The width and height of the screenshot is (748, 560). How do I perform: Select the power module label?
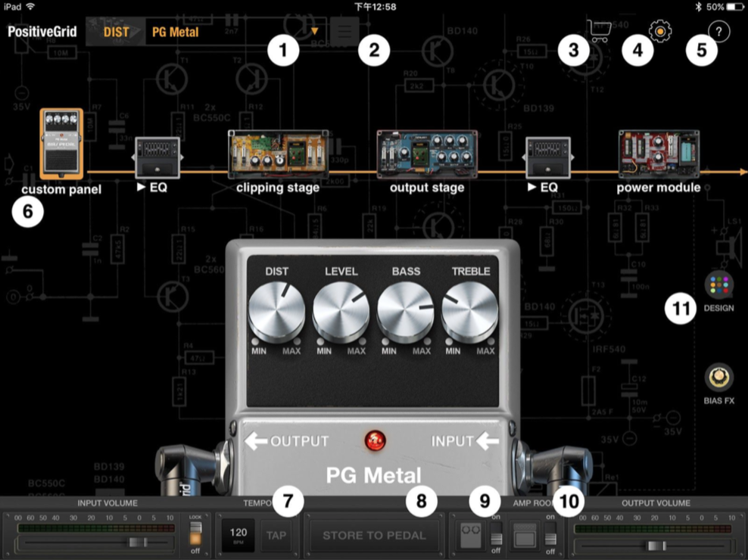click(659, 188)
